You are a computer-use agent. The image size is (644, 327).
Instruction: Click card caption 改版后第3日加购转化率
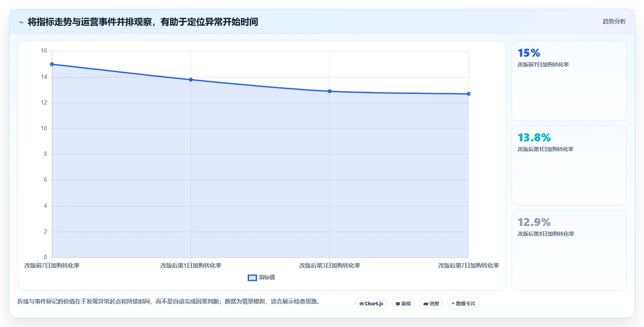click(546, 234)
